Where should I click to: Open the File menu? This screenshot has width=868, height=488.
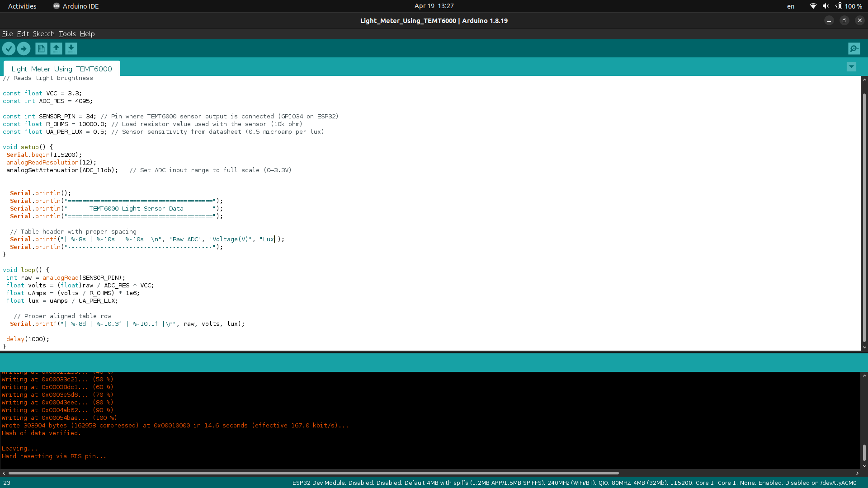click(7, 34)
